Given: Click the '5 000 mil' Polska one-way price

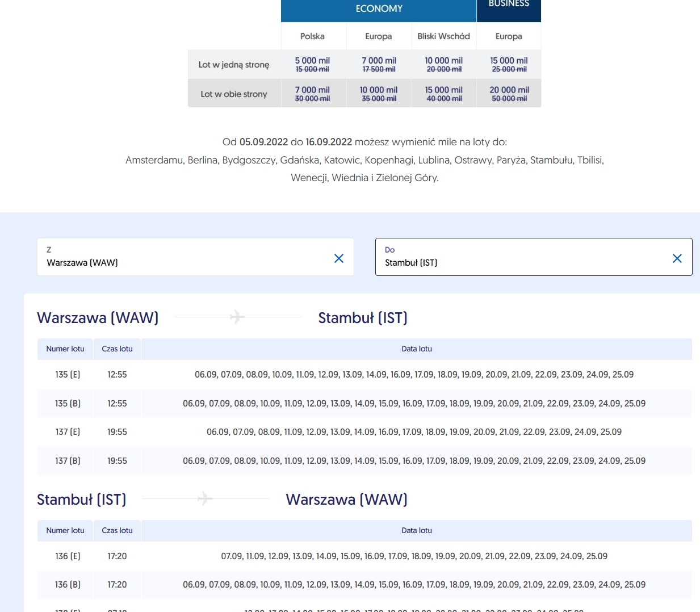Looking at the screenshot, I should [x=312, y=60].
